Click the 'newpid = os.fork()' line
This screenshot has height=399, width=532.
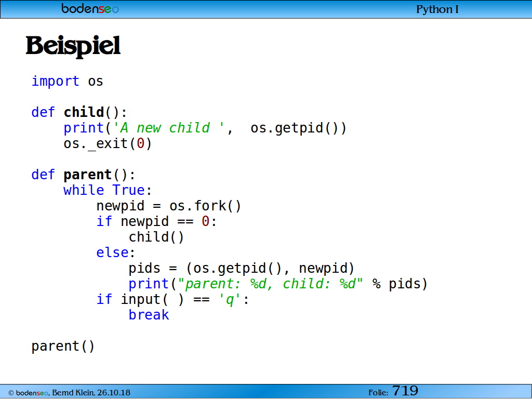click(169, 206)
